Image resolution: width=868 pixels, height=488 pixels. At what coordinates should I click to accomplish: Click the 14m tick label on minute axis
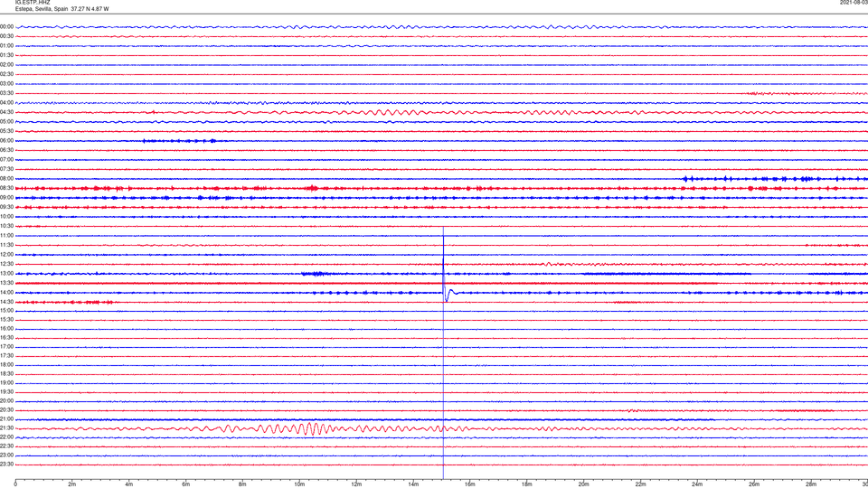[413, 484]
